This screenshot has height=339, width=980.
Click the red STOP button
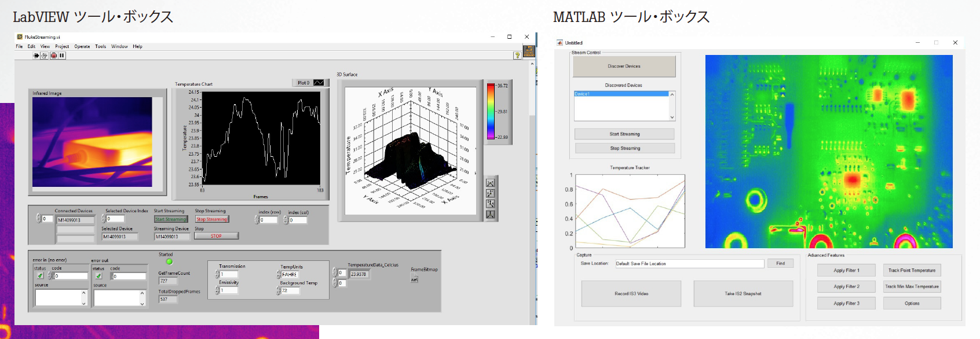pyautogui.click(x=216, y=236)
